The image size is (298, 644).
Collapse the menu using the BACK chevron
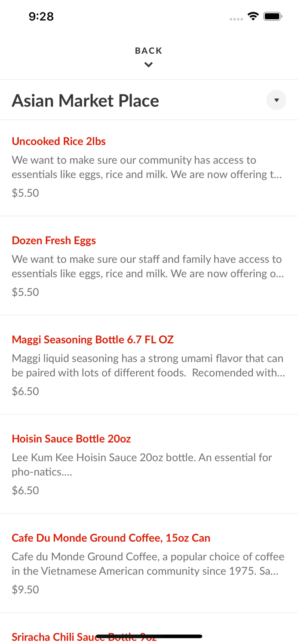pos(149,64)
